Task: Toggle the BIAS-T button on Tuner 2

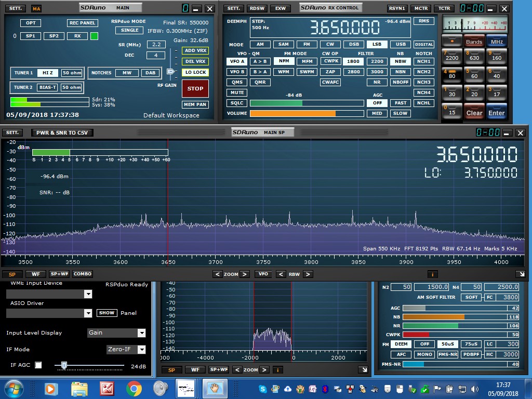Action: tap(47, 87)
